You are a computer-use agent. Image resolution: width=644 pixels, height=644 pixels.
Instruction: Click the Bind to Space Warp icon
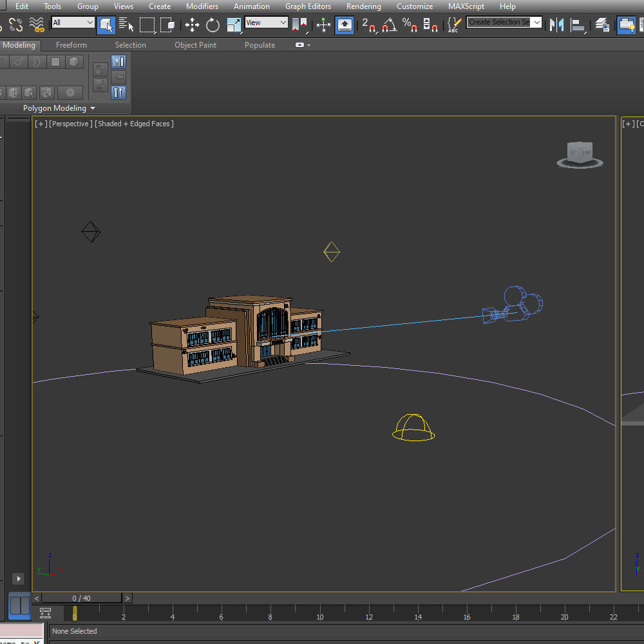point(37,24)
